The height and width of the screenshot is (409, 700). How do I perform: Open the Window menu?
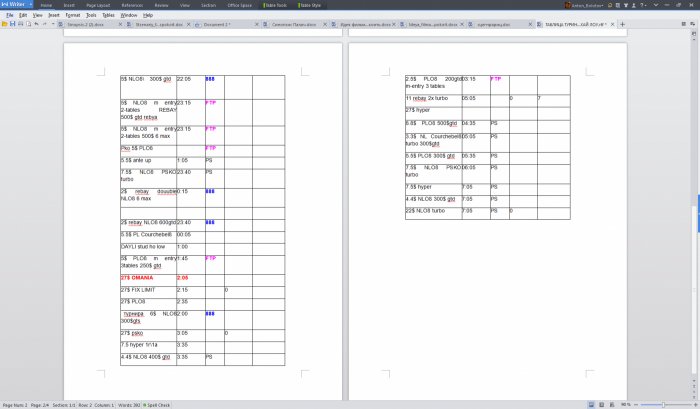tap(129, 15)
